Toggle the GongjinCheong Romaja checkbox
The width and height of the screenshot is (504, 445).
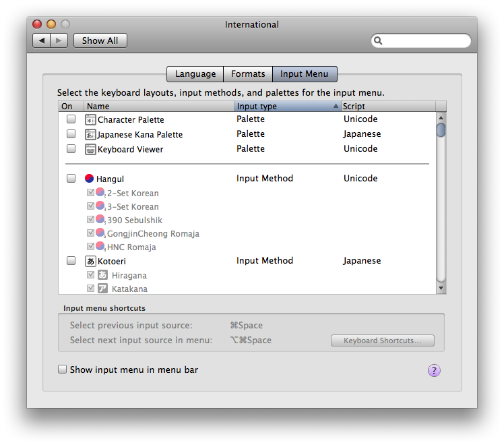[91, 233]
